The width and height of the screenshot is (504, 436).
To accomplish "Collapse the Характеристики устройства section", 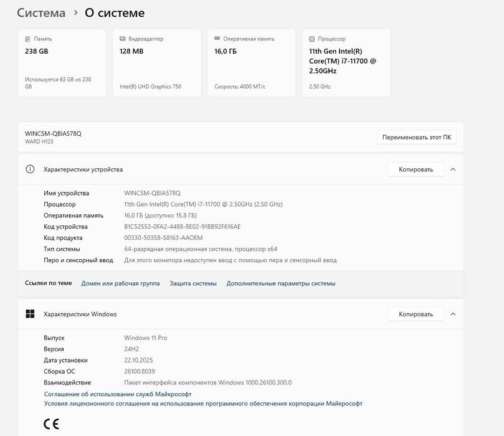I will [453, 169].
